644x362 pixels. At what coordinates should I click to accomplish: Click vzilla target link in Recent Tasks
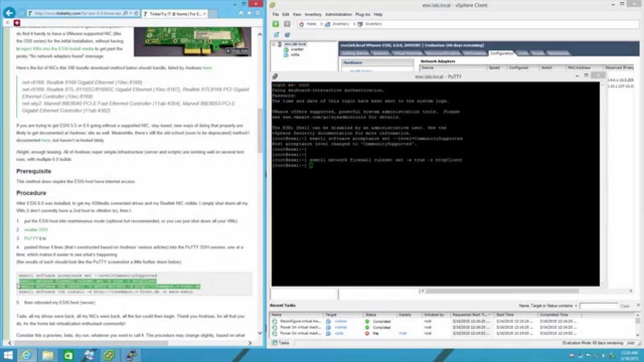click(340, 333)
